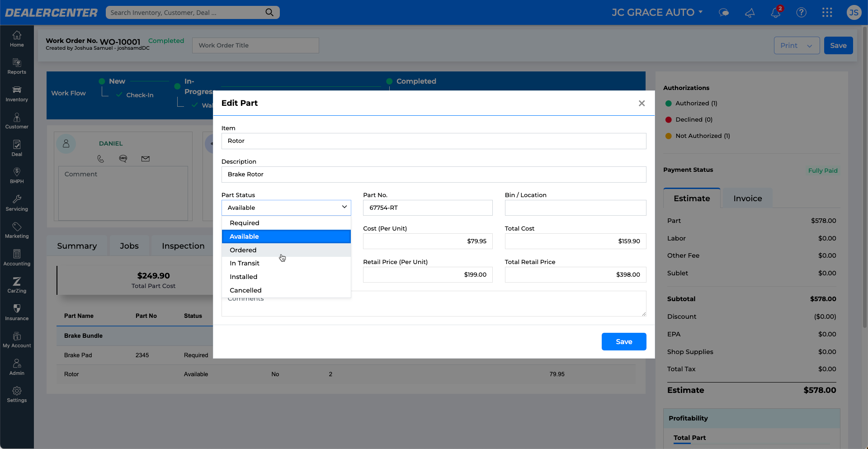
Task: Open Inventory in the sidebar
Action: point(17,94)
